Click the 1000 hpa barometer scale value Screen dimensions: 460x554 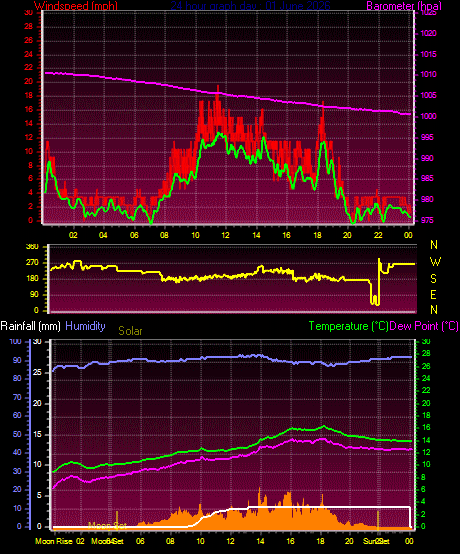click(428, 116)
